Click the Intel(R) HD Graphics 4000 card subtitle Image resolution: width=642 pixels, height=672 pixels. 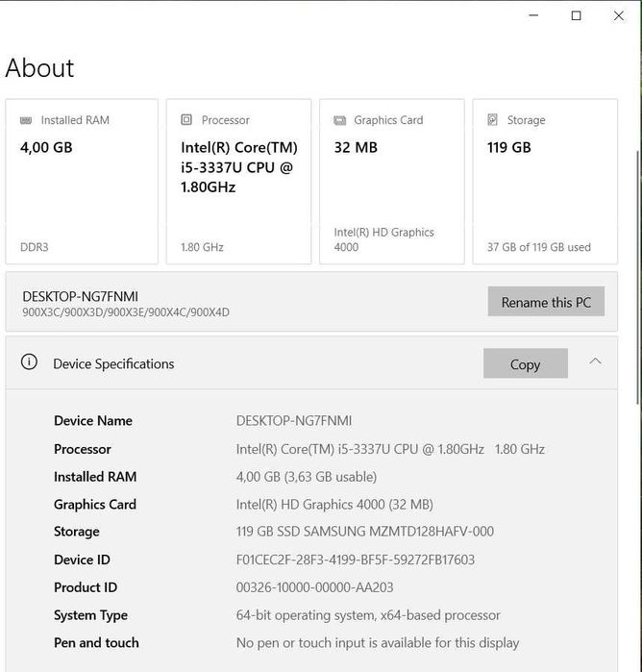click(384, 239)
